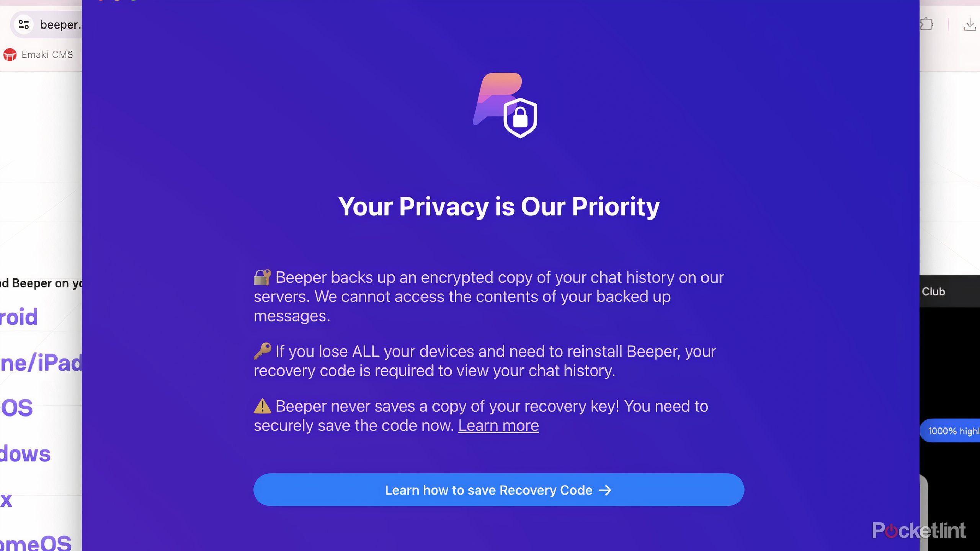Click the site information icon in address bar
This screenshot has height=551, width=980.
[x=24, y=24]
